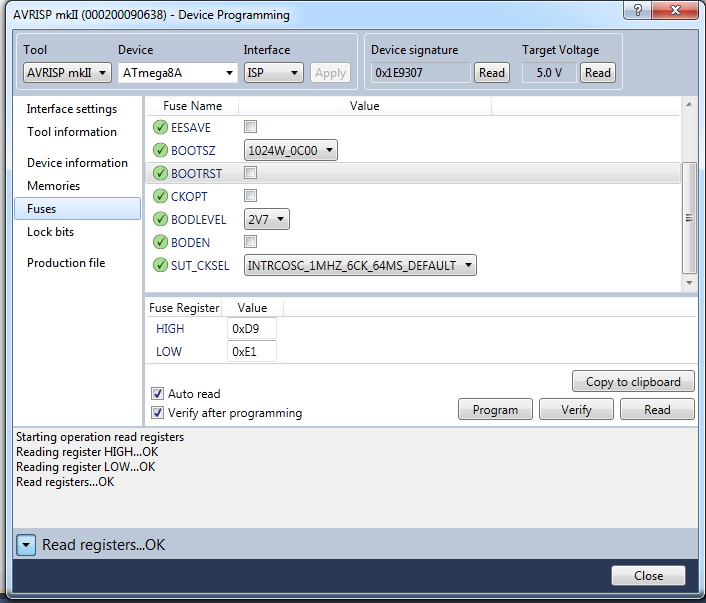Click the device signature field 0x1E9307
The height and width of the screenshot is (603, 706).
coord(421,73)
